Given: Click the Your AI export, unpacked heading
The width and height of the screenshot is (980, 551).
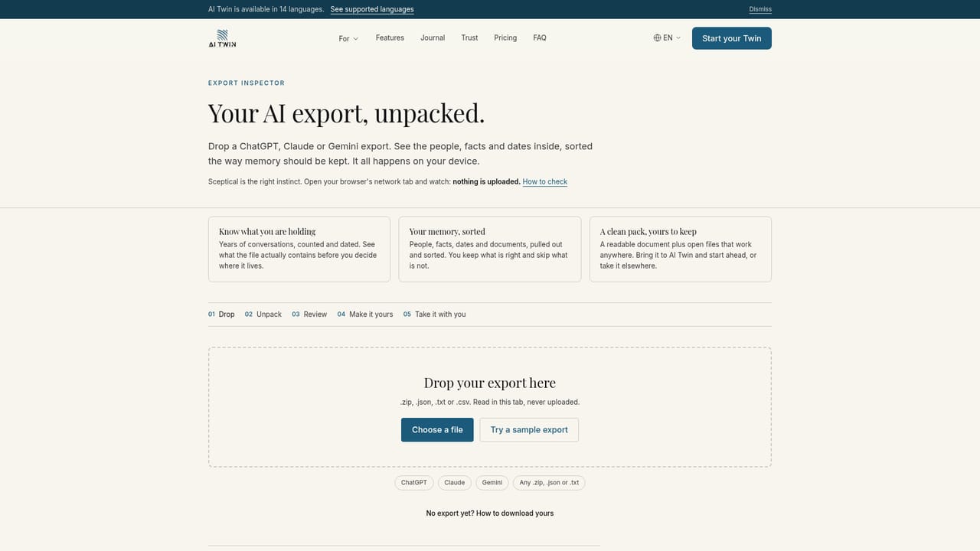Looking at the screenshot, I should [x=347, y=113].
